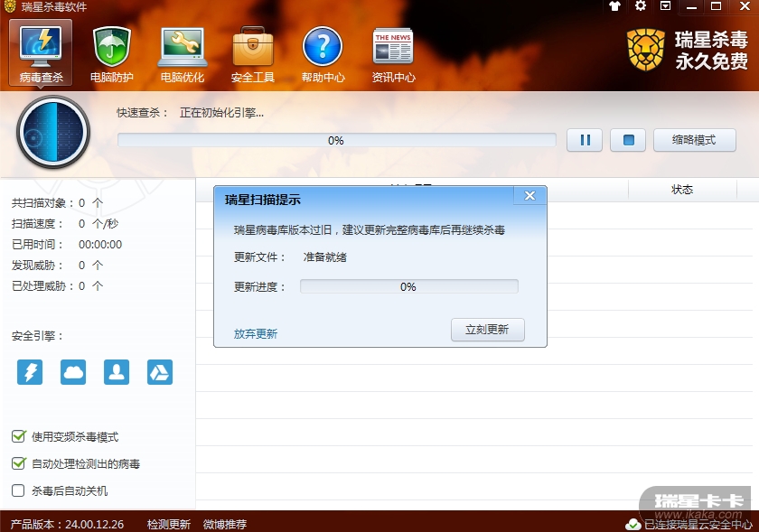This screenshot has width=759, height=532.
Task: Open the 病毒查杀 virus scan tab
Action: [x=41, y=52]
